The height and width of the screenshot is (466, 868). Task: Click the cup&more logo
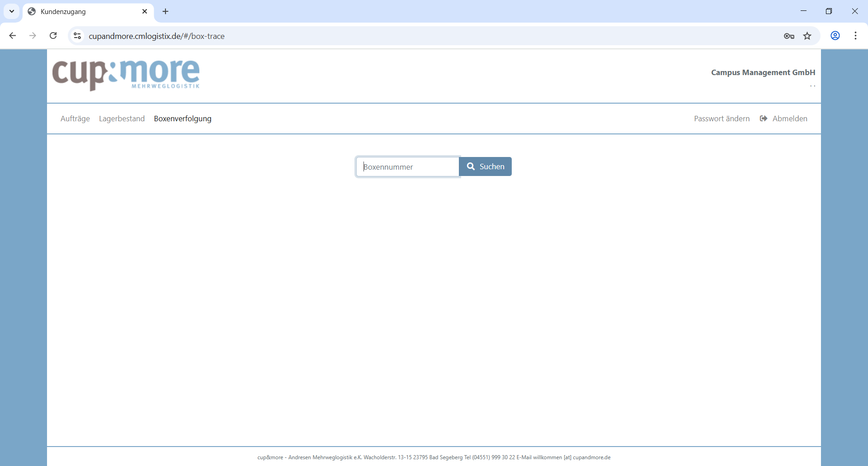point(126,75)
